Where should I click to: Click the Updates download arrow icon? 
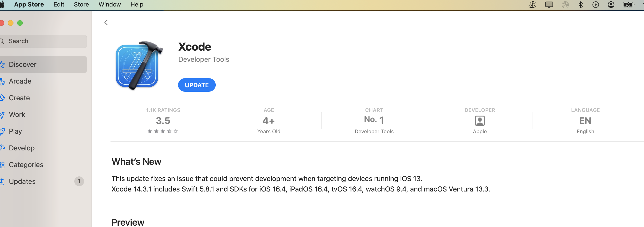[x=2, y=182]
